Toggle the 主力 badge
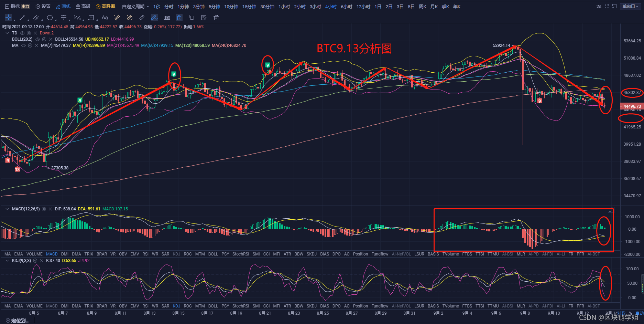 [26, 7]
